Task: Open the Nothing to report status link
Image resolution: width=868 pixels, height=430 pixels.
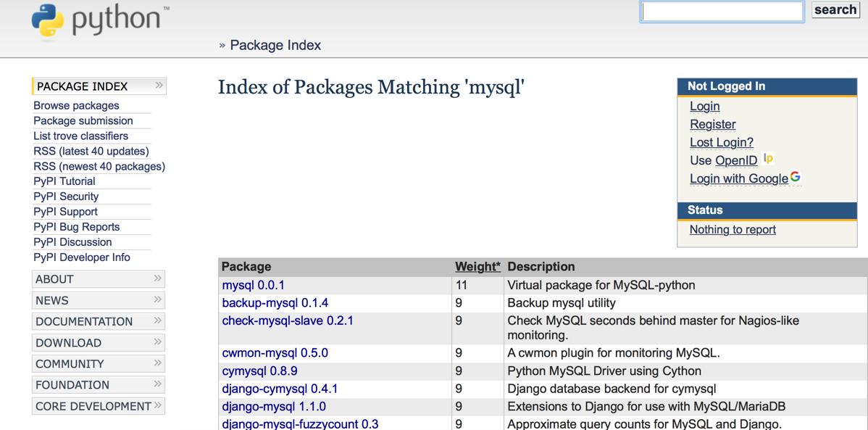Action: tap(733, 229)
